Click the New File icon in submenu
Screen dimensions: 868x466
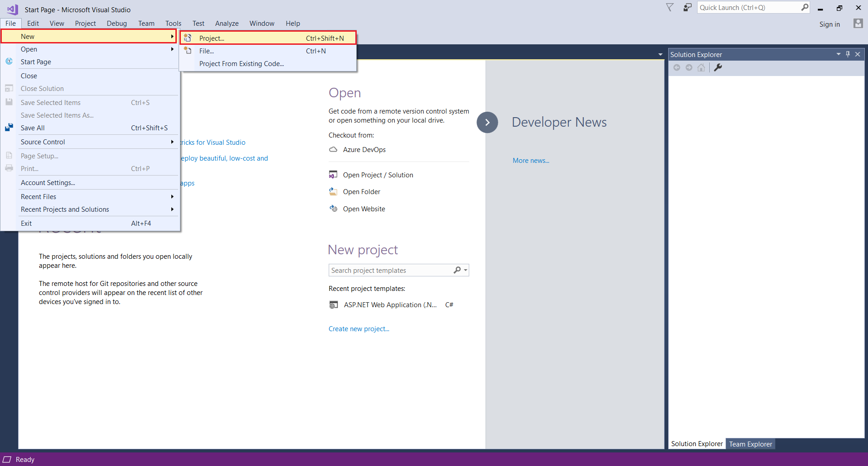[x=188, y=51]
